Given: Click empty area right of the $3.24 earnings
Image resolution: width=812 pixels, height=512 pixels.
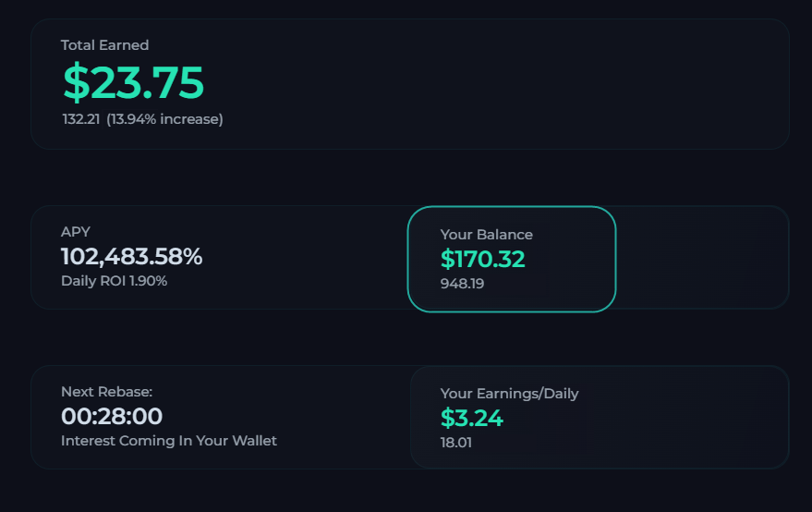Looking at the screenshot, I should pyautogui.click(x=647, y=418).
